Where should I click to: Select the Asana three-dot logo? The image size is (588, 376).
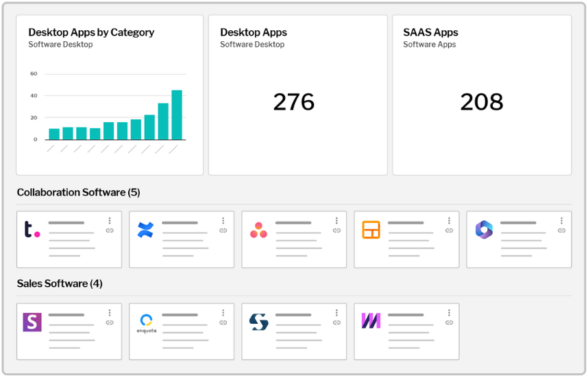[x=258, y=230]
